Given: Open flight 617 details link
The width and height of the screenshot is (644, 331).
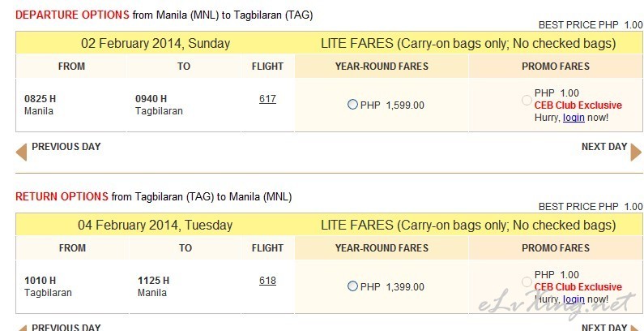Looking at the screenshot, I should 267,99.
